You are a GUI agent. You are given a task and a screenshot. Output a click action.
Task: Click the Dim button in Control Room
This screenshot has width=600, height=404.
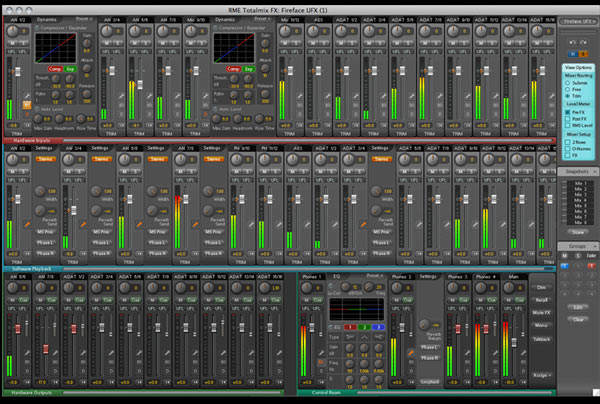[x=541, y=287]
